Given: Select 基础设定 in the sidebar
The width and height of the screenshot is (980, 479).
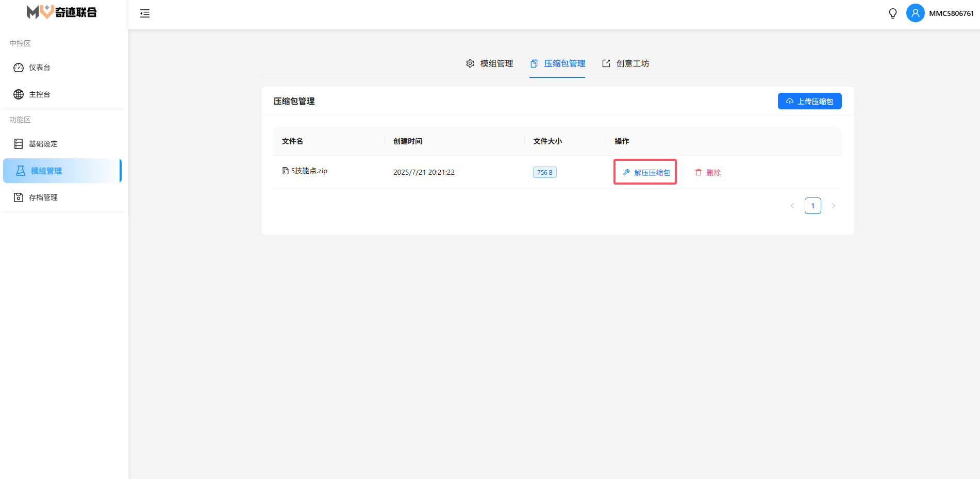Looking at the screenshot, I should pos(43,144).
